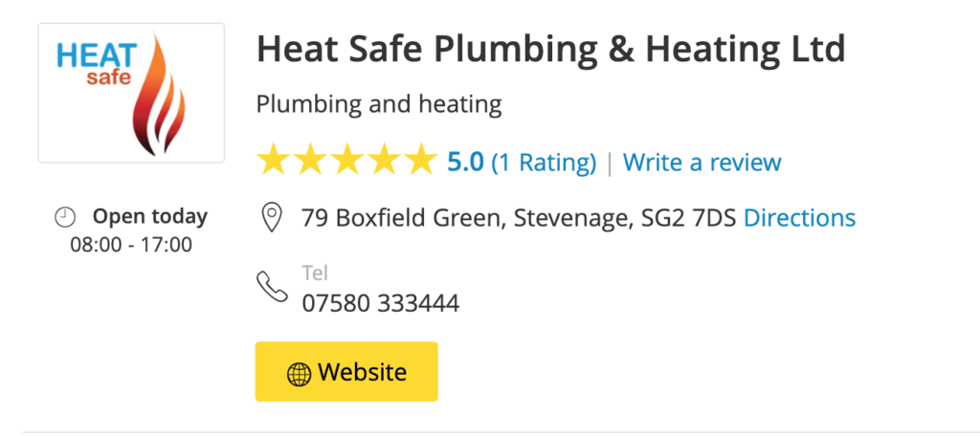
Task: Click the fifth yellow rating star
Action: [x=418, y=162]
